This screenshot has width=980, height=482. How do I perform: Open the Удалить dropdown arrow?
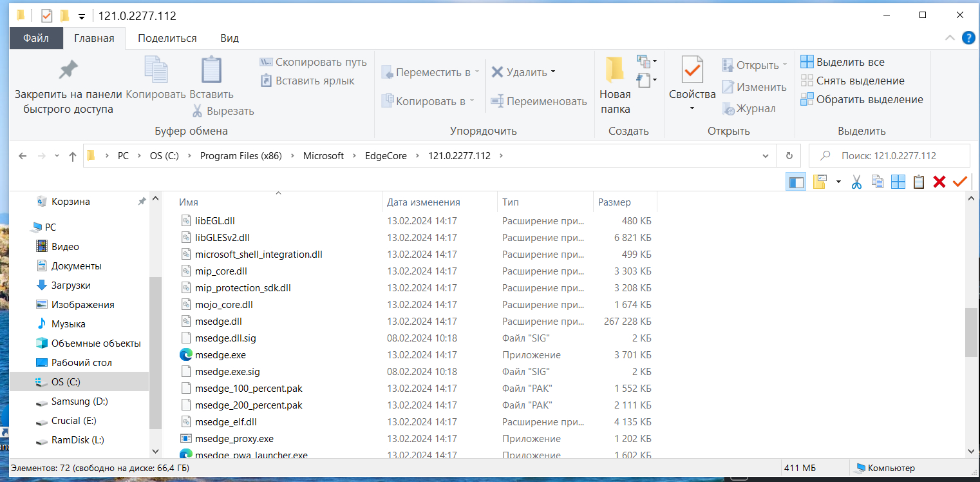coord(553,72)
